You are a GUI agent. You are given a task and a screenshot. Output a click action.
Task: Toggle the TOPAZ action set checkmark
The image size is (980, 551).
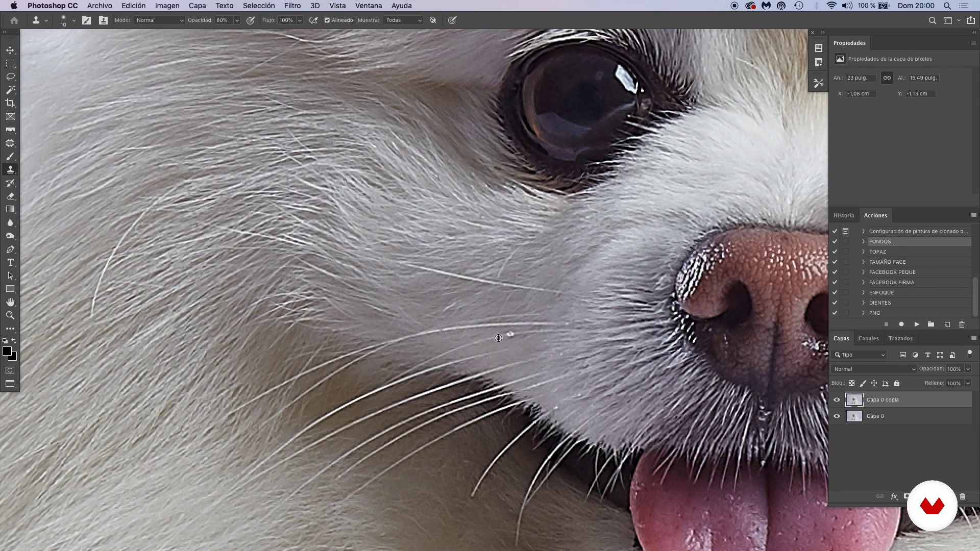point(835,252)
